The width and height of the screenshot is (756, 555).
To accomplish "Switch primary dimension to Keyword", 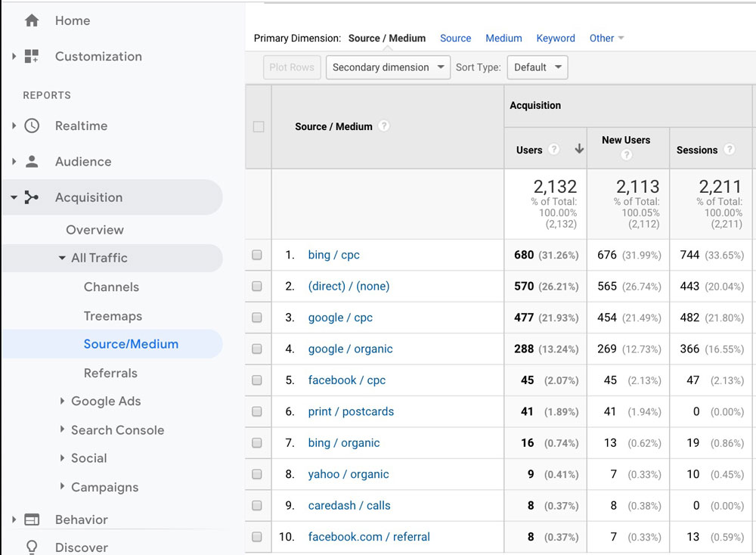I will [x=556, y=38].
